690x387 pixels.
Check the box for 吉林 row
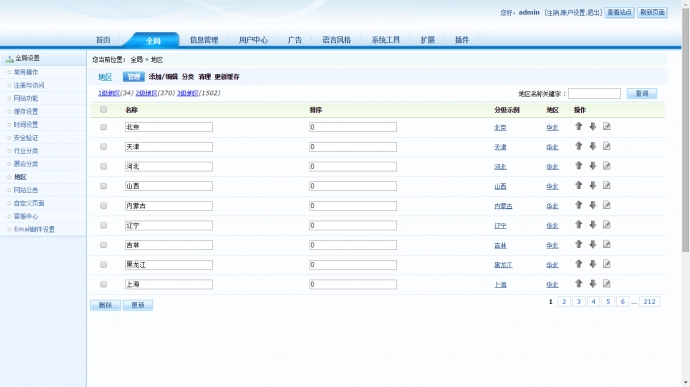(x=103, y=245)
